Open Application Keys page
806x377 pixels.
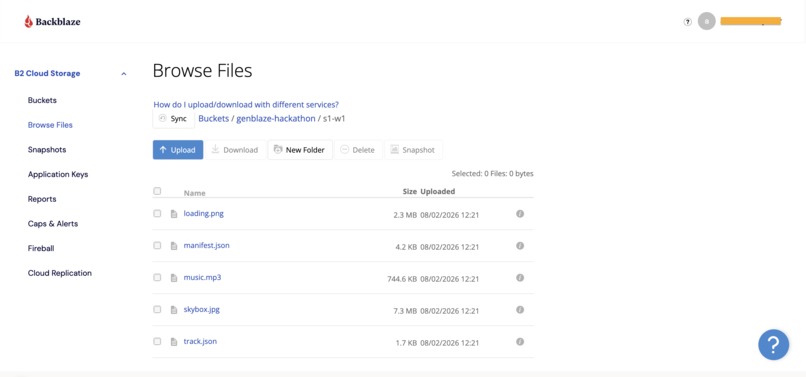pyautogui.click(x=58, y=174)
